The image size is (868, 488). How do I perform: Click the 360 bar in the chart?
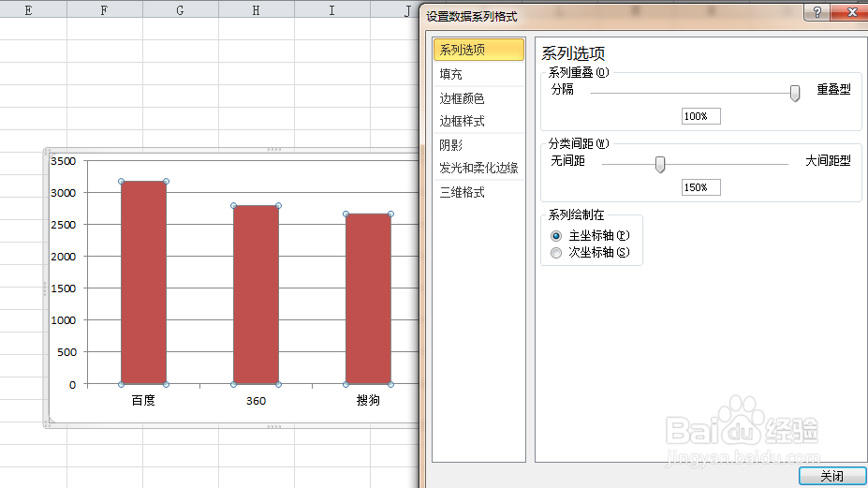[x=256, y=295]
